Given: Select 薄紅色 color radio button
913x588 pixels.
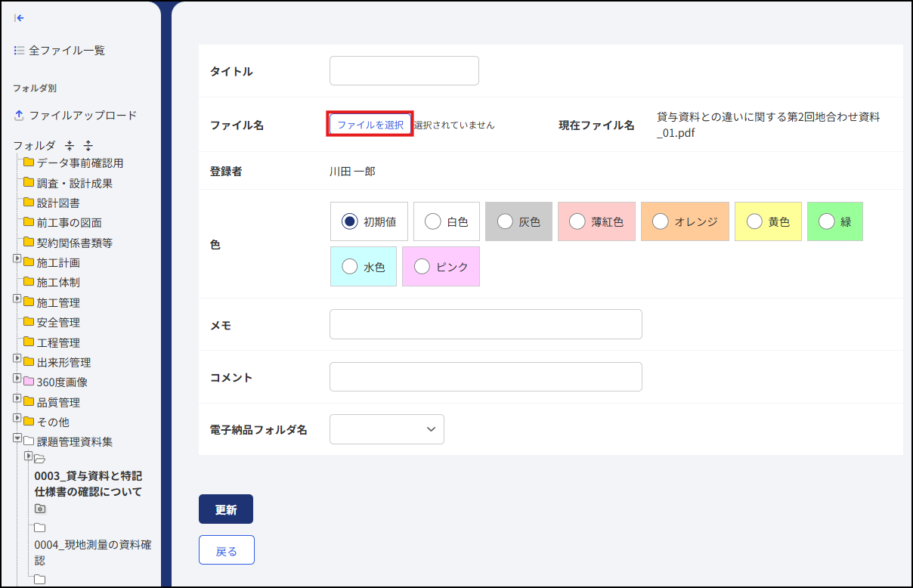Looking at the screenshot, I should coord(577,221).
